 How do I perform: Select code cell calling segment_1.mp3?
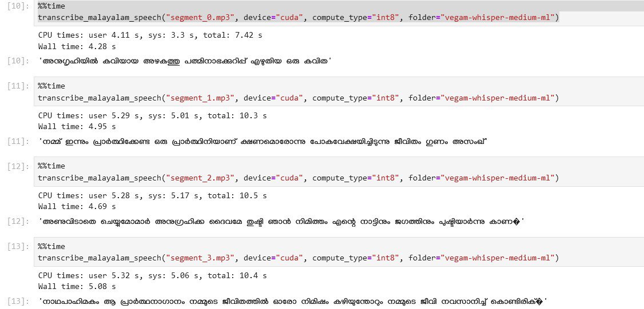pos(339,92)
